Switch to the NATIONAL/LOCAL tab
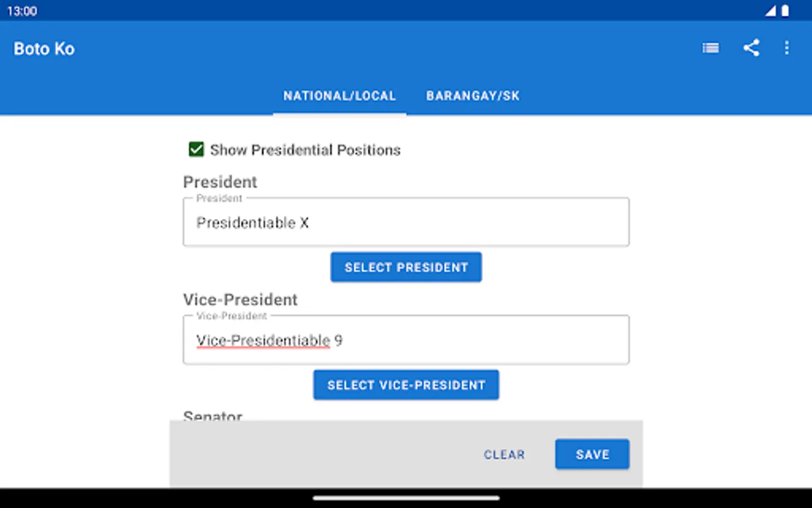 tap(339, 96)
